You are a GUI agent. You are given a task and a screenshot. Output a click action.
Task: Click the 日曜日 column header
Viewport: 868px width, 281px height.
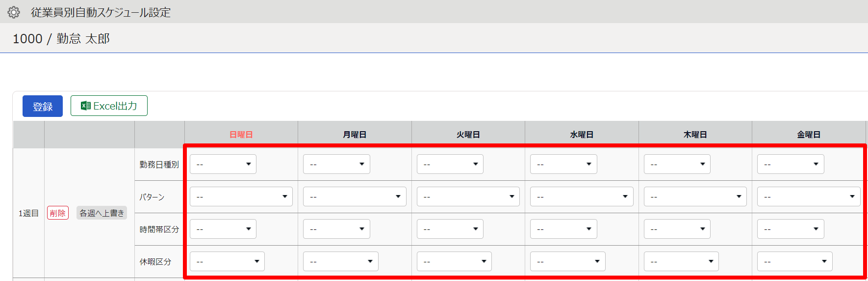coord(241,135)
